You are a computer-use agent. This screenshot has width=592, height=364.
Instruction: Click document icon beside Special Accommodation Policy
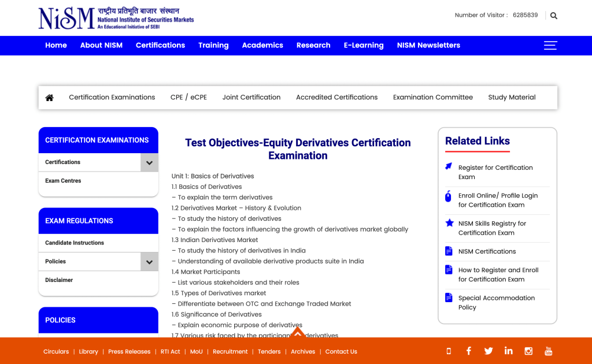pyautogui.click(x=449, y=297)
